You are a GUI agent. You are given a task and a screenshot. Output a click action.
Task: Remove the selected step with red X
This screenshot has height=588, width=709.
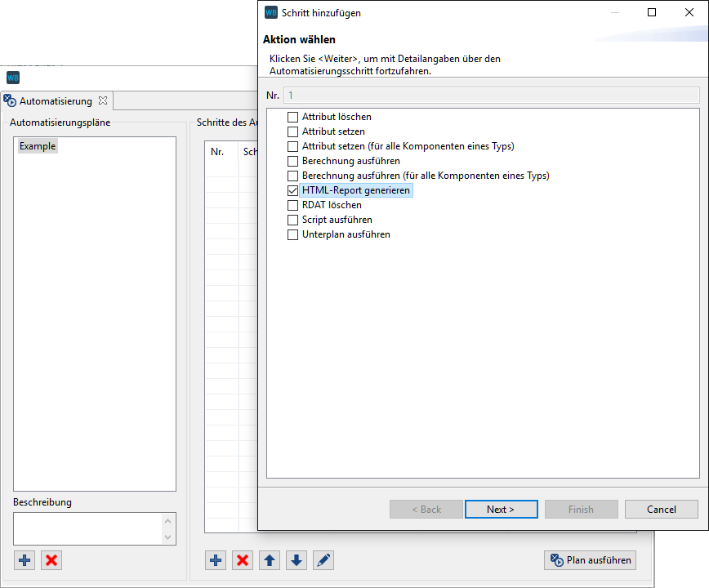click(243, 560)
